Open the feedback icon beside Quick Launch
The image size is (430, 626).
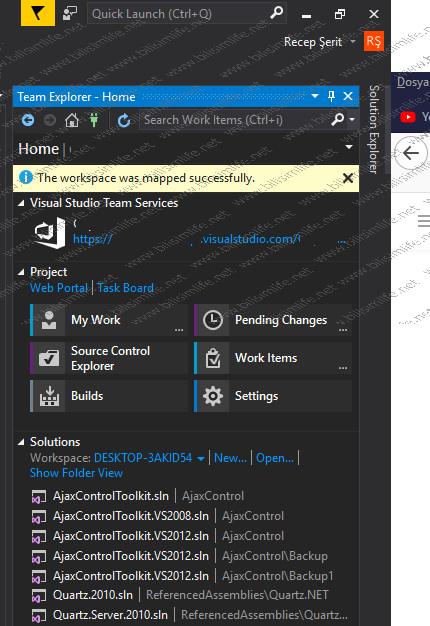[70, 13]
